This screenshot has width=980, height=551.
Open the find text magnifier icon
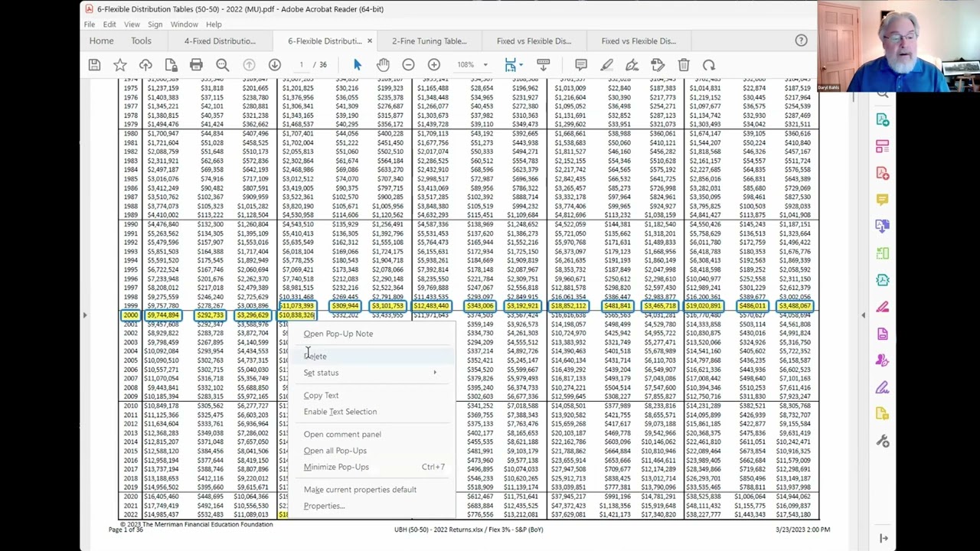(222, 65)
